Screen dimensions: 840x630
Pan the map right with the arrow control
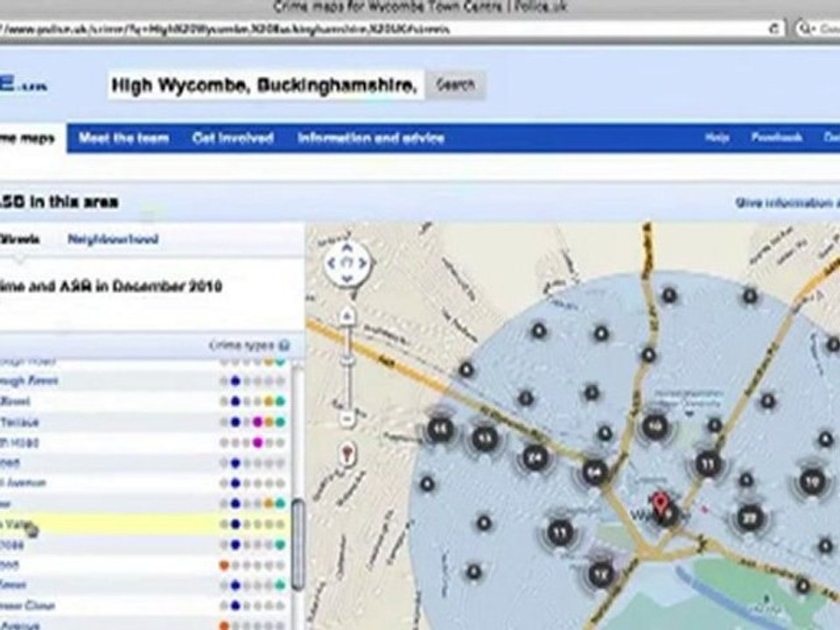(x=363, y=263)
